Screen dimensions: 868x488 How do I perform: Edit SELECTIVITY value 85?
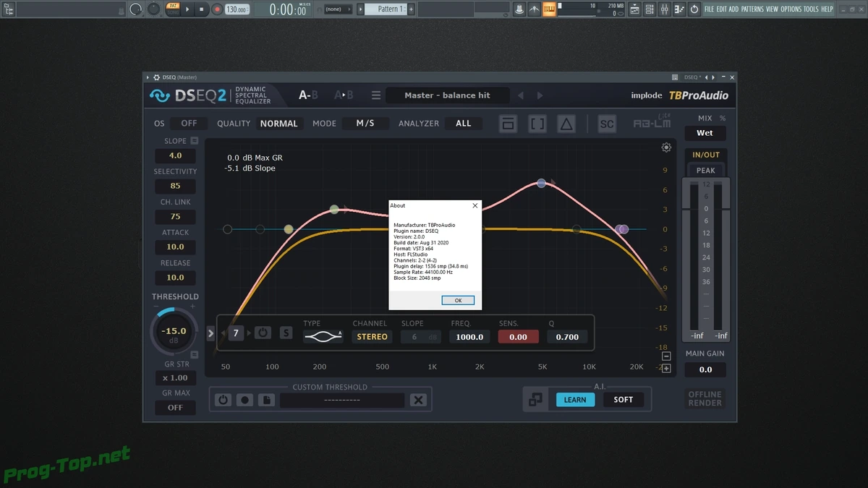pos(175,186)
